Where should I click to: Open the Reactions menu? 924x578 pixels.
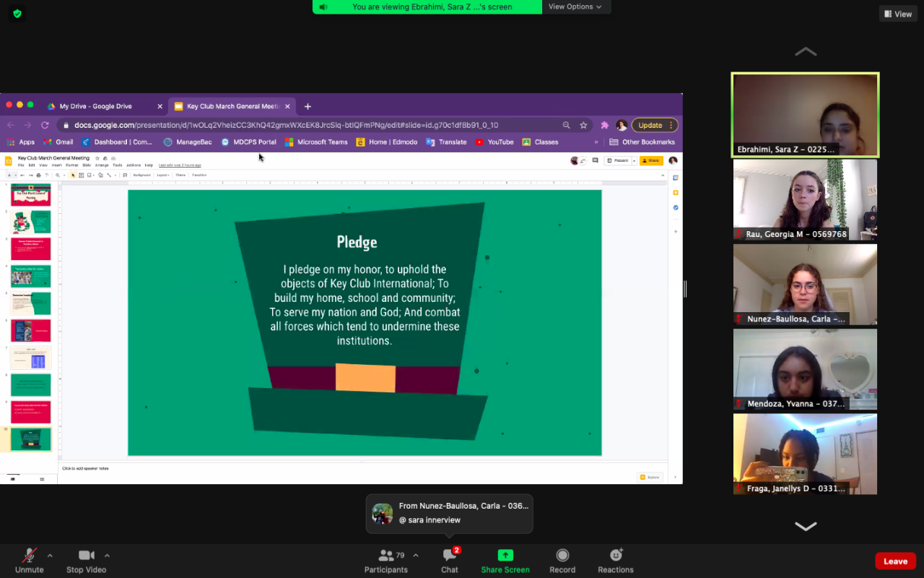click(x=616, y=560)
